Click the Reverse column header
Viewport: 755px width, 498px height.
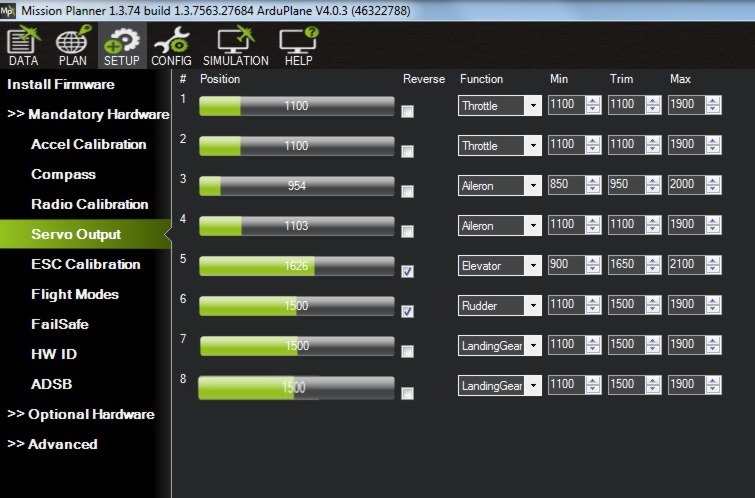pos(424,79)
